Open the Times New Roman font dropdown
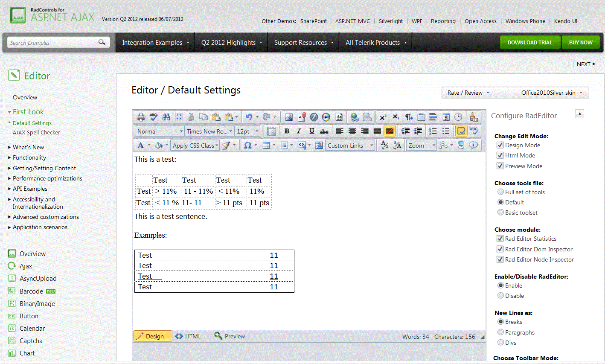 [209, 131]
